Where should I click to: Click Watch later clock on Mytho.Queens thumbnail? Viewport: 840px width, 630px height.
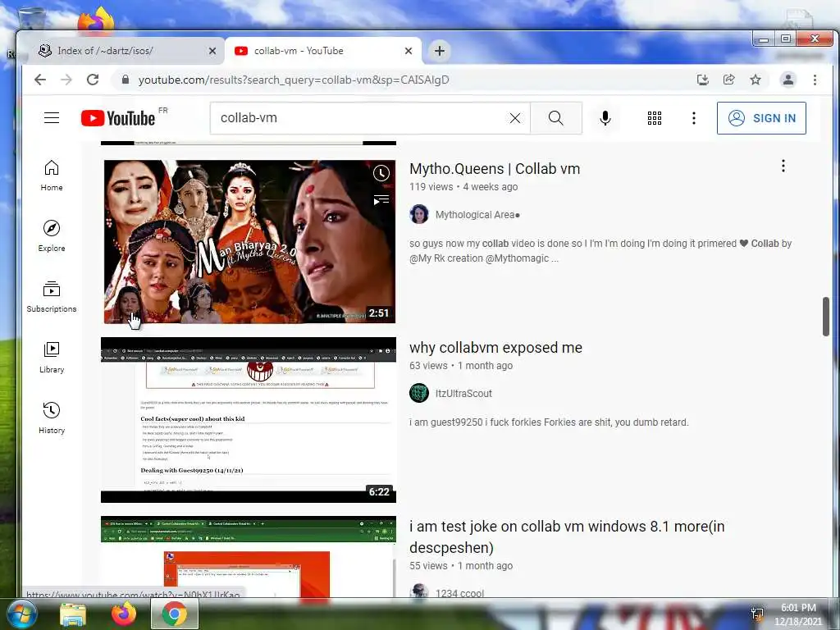(x=381, y=173)
